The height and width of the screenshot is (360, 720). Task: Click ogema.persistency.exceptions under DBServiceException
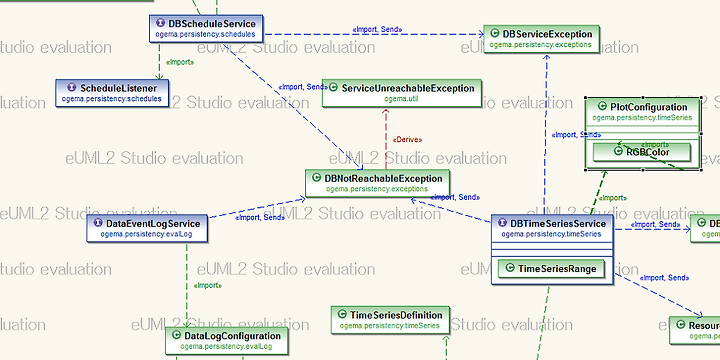(x=540, y=45)
